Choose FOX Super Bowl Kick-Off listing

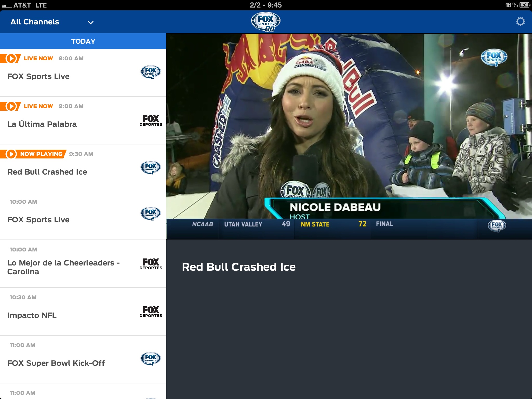click(x=56, y=363)
